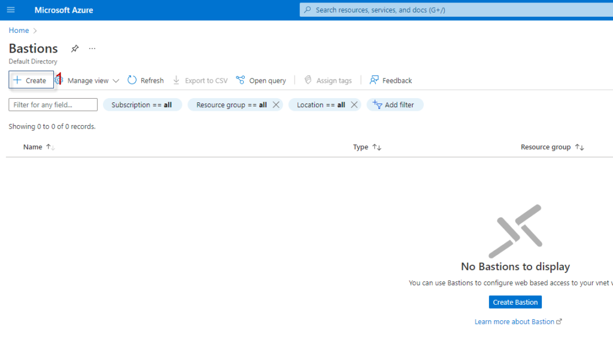This screenshot has height=364, width=613.
Task: Open the Resource group == all filter
Action: pyautogui.click(x=232, y=105)
